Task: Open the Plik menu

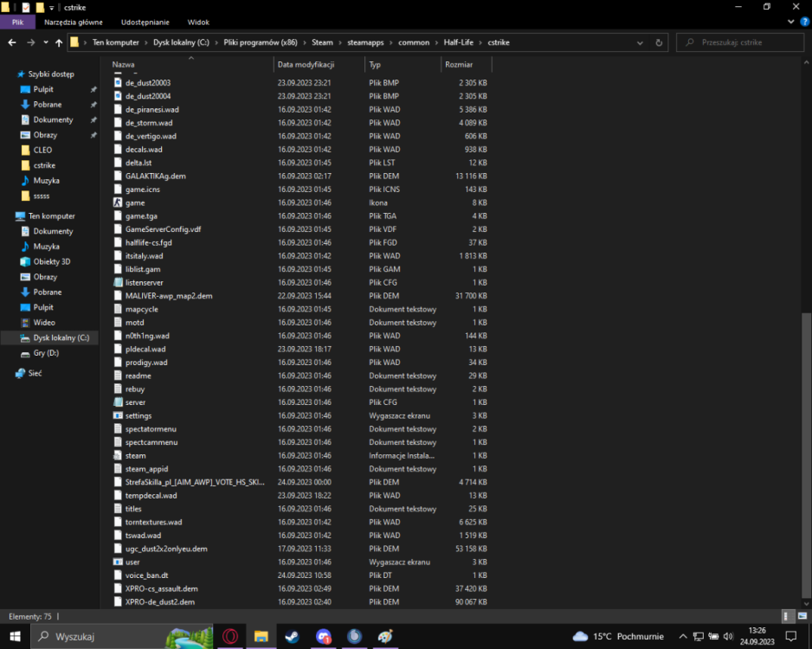Action: [x=17, y=22]
